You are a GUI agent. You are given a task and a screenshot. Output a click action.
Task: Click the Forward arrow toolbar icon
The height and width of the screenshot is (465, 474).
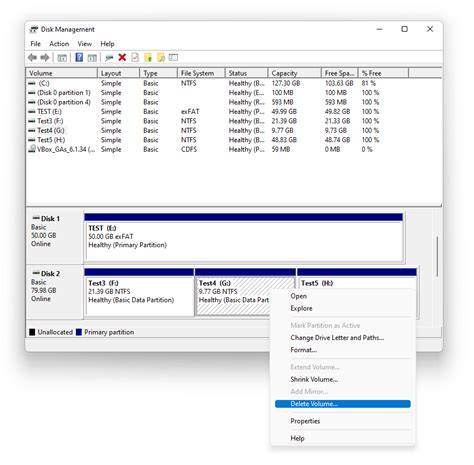point(45,58)
